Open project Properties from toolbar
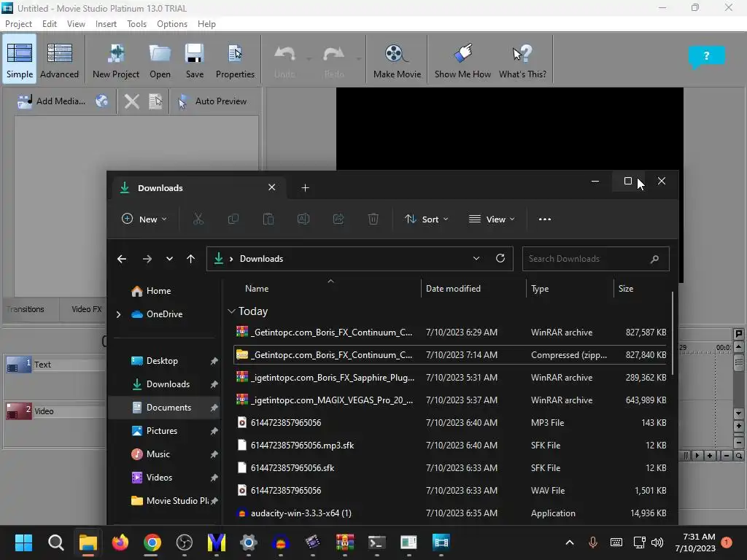 click(x=235, y=60)
